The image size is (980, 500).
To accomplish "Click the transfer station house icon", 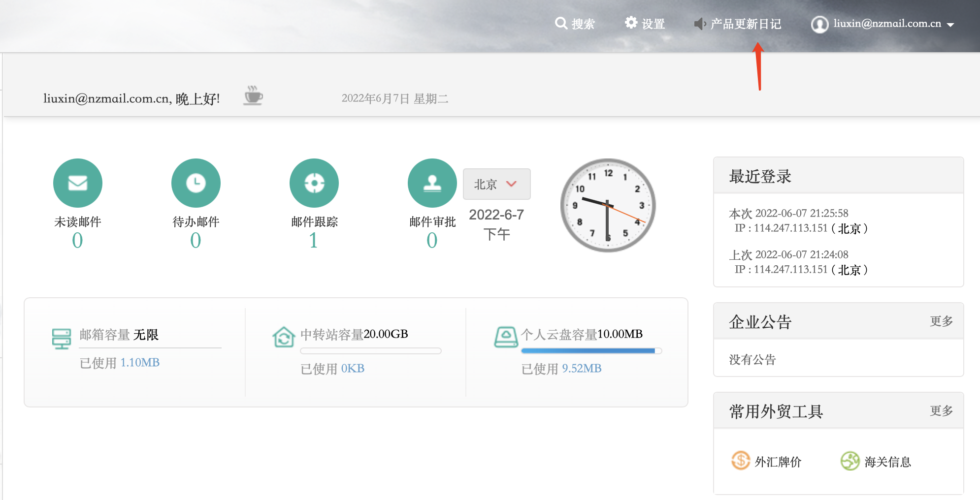I will [x=284, y=337].
